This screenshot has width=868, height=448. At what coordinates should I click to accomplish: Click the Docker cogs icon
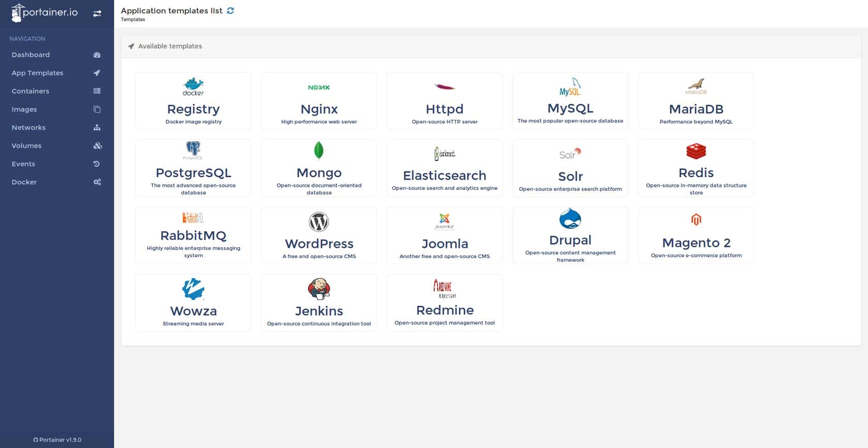[97, 182]
